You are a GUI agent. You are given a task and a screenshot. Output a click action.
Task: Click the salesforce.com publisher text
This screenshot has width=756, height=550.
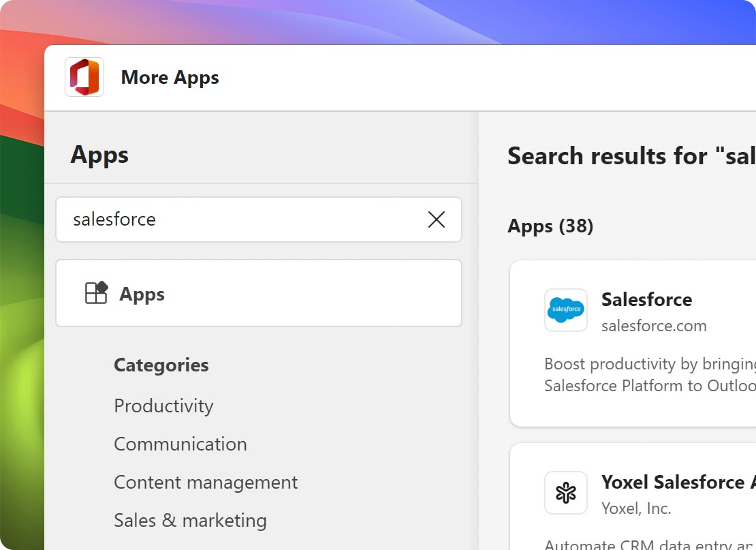pyautogui.click(x=654, y=326)
